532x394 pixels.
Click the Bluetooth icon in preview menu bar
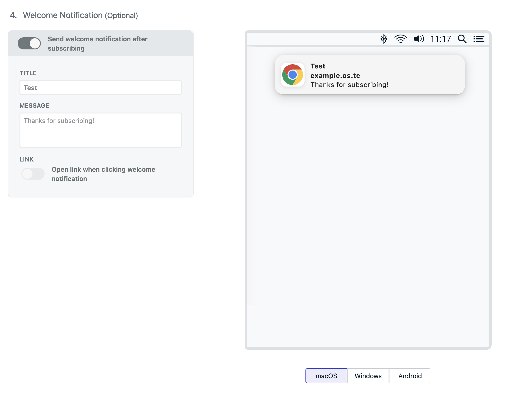coord(383,39)
